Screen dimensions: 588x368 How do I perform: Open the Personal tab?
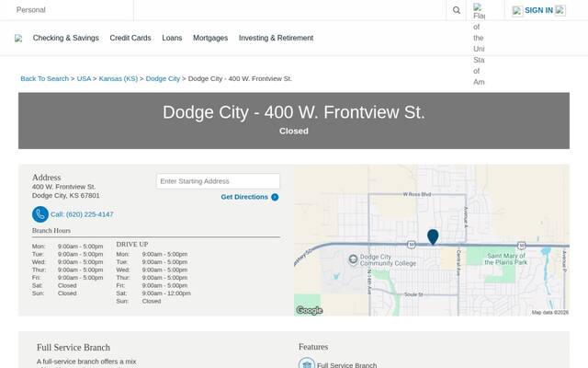30,10
